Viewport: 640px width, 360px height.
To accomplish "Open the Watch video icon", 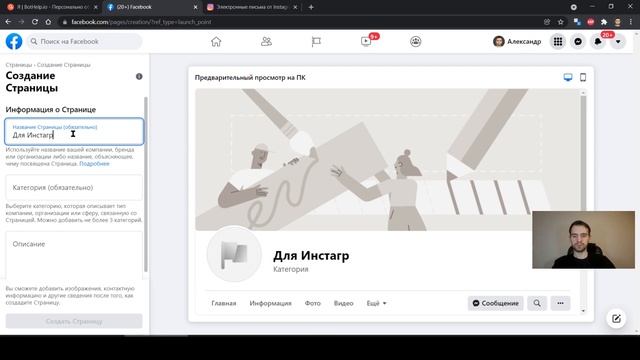I will pos(366,41).
